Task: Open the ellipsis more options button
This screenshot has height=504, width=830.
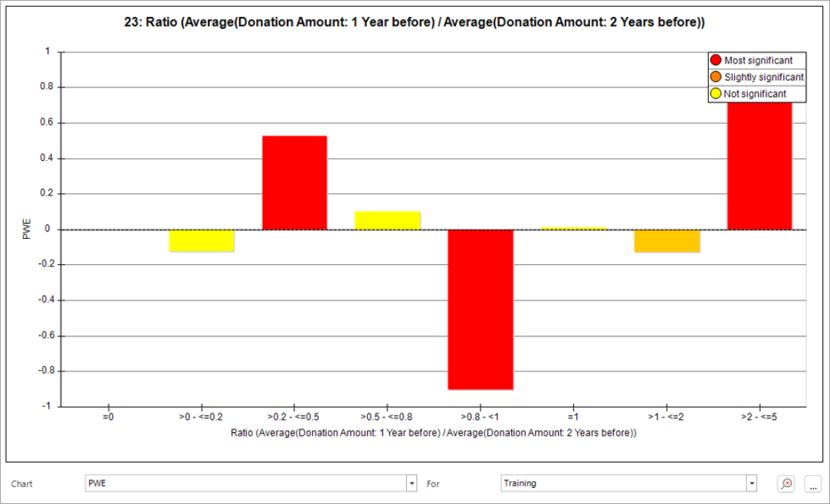Action: click(812, 483)
